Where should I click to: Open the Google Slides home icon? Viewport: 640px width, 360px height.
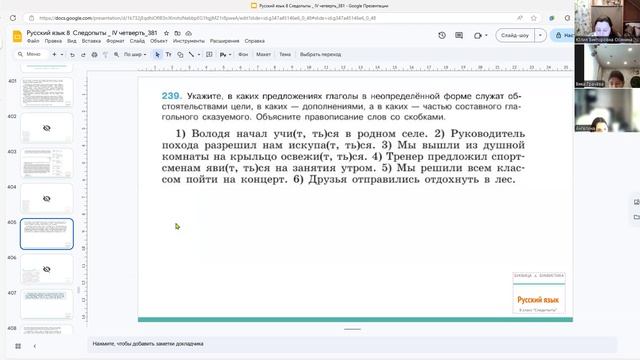point(17,36)
